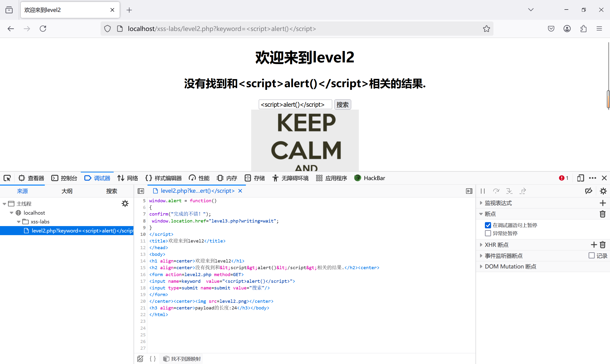Viewport: 610px width, 364px height.
Task: Disable pause on debugger statement
Action: 488,225
